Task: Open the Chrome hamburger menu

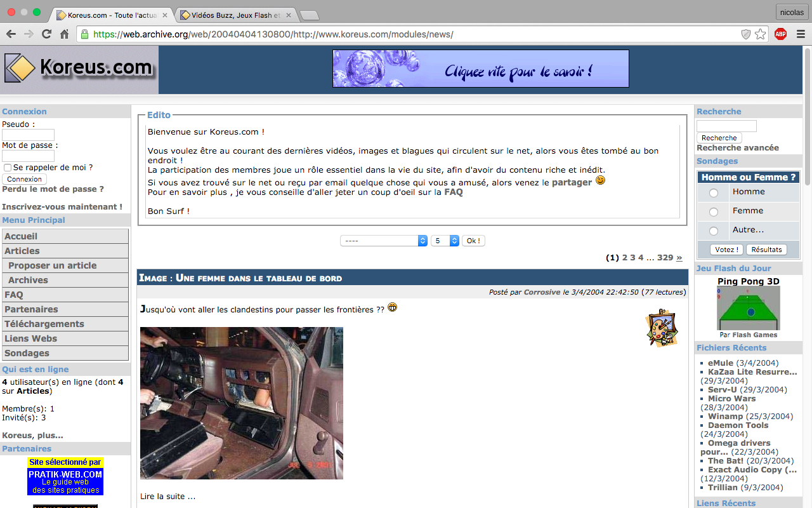Action: [x=801, y=34]
